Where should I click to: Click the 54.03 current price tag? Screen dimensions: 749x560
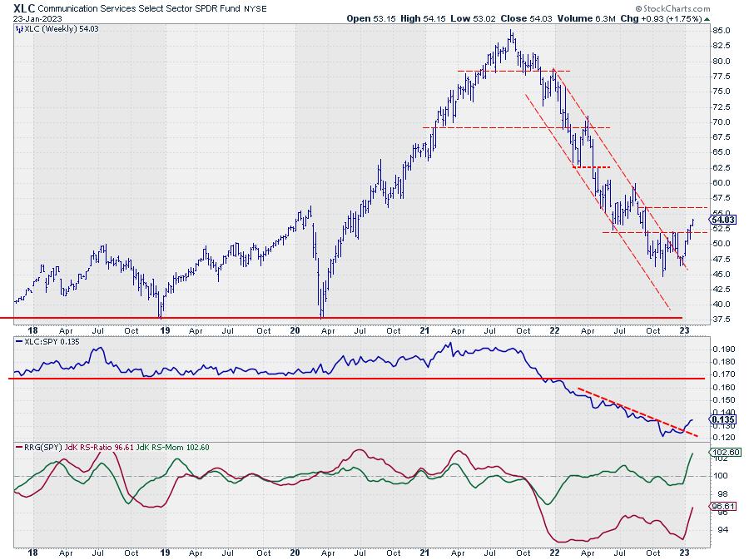[720, 220]
